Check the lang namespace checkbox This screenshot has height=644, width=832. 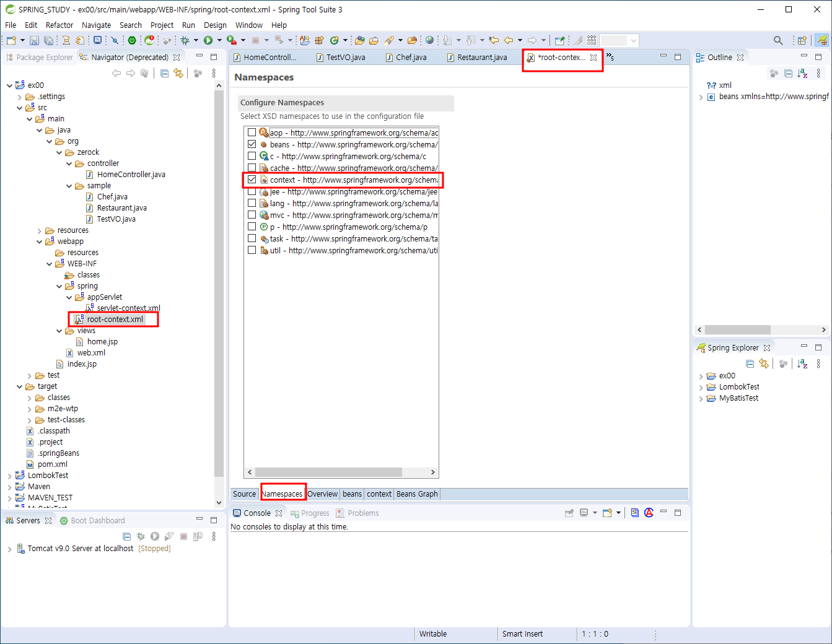[252, 203]
